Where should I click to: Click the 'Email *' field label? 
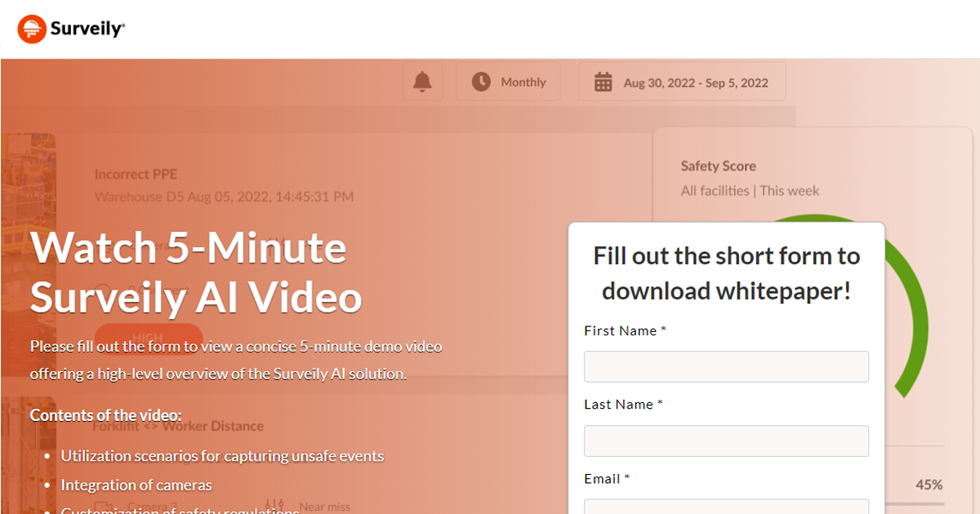tap(607, 479)
